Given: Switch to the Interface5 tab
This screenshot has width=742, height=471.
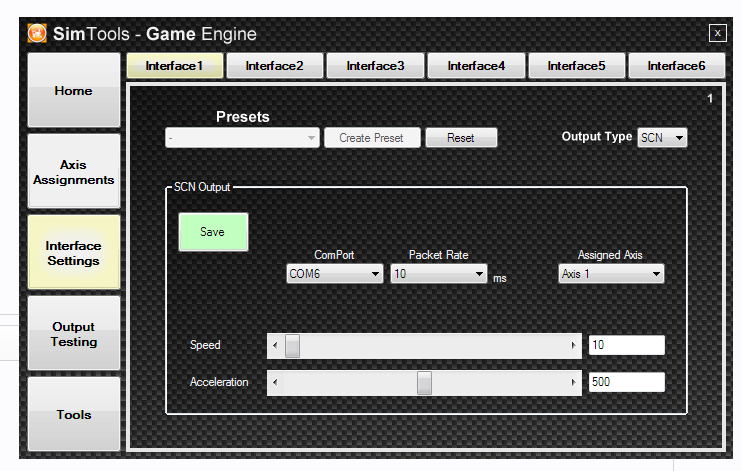Looking at the screenshot, I should (576, 66).
